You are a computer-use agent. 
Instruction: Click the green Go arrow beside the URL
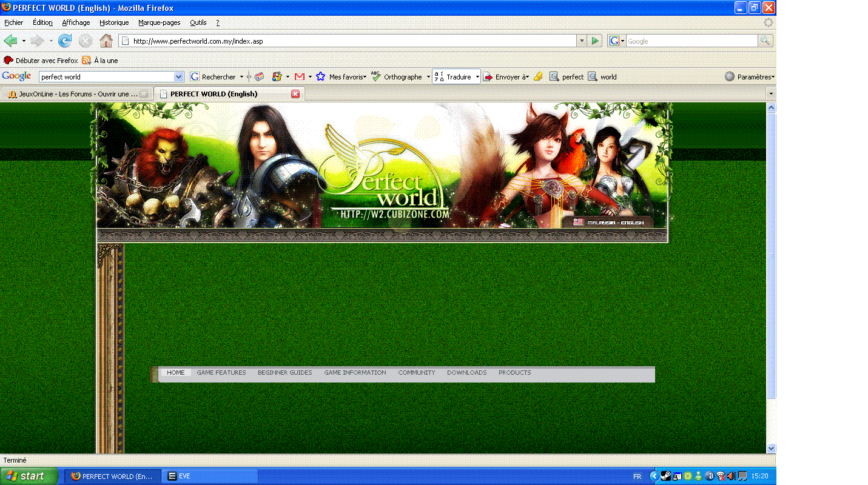tap(595, 41)
